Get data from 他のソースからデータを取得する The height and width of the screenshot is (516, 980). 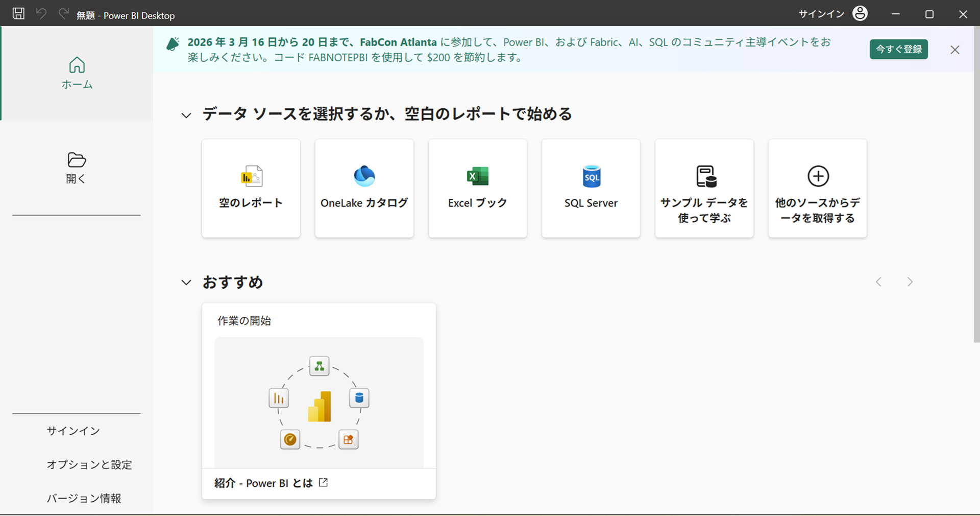pyautogui.click(x=817, y=188)
